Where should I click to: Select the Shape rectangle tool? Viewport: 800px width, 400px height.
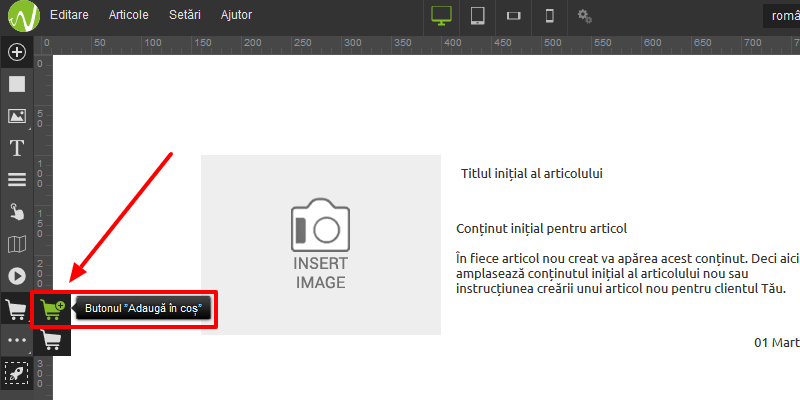(16, 84)
